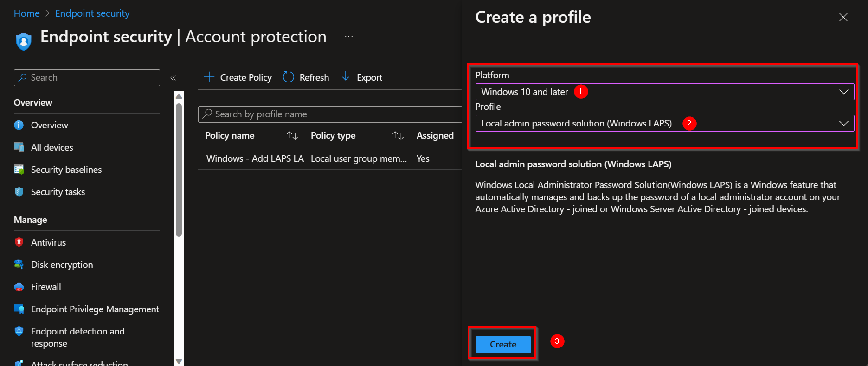The image size is (868, 366).
Task: Open Security baselines page
Action: pos(66,170)
